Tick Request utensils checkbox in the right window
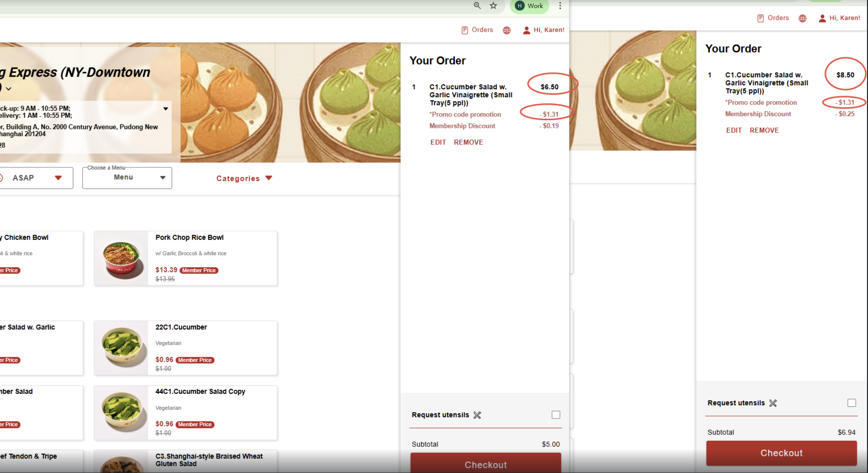Viewport: 868px width, 473px height. coord(852,403)
